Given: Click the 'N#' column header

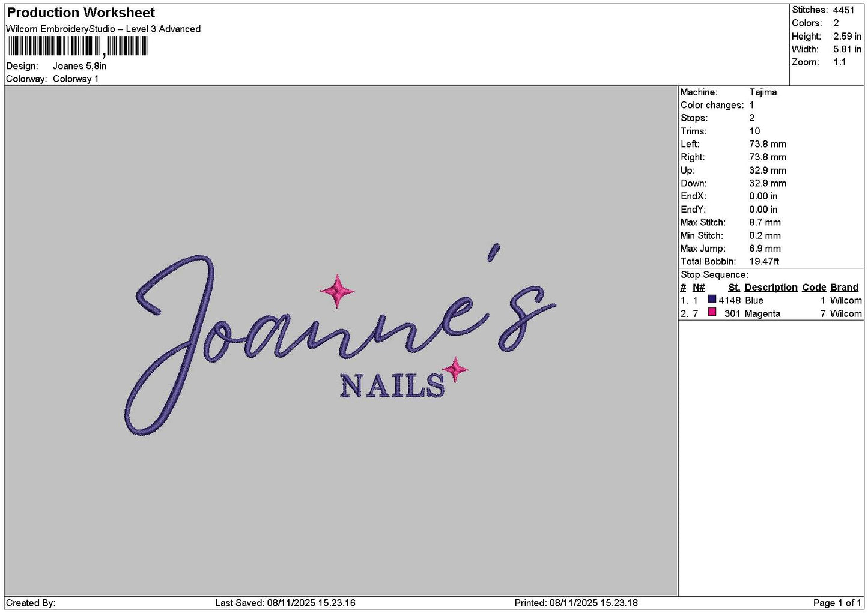Looking at the screenshot, I should coord(699,288).
